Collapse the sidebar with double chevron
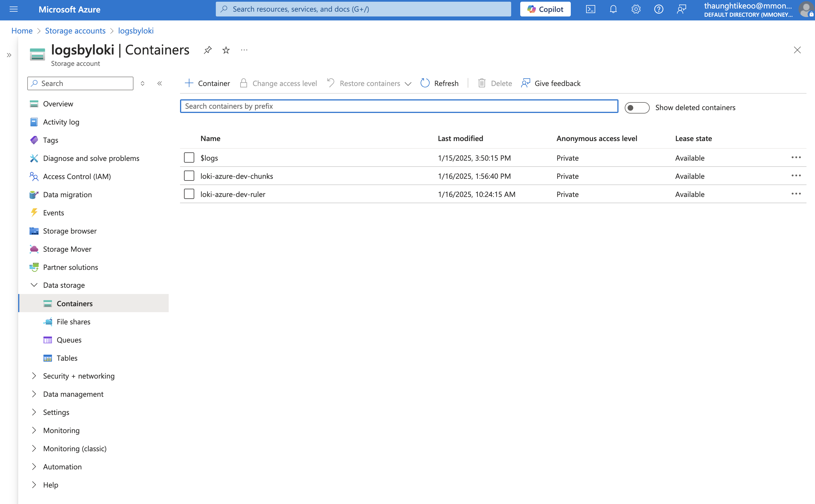This screenshot has height=504, width=815. [x=159, y=83]
